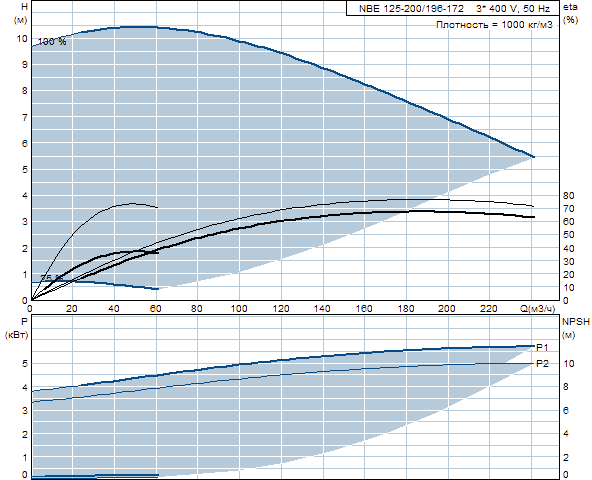592x480 pixels.
Task: Click the eta efficiency axis label
Action: 570,7
